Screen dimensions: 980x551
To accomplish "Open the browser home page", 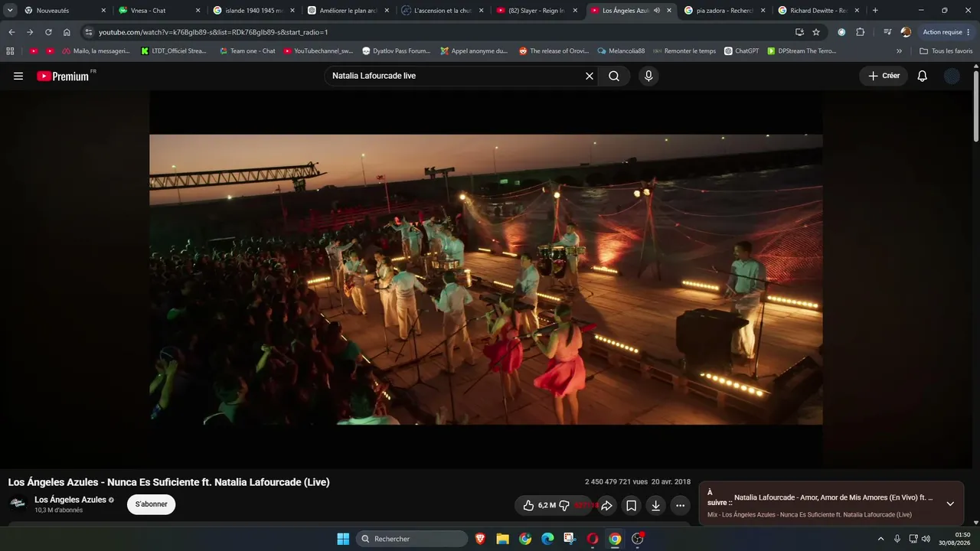I will (67, 32).
